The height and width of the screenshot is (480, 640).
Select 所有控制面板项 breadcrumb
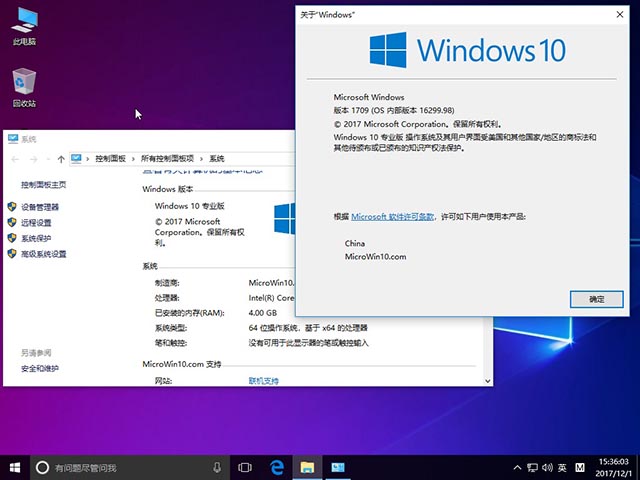tap(167, 158)
